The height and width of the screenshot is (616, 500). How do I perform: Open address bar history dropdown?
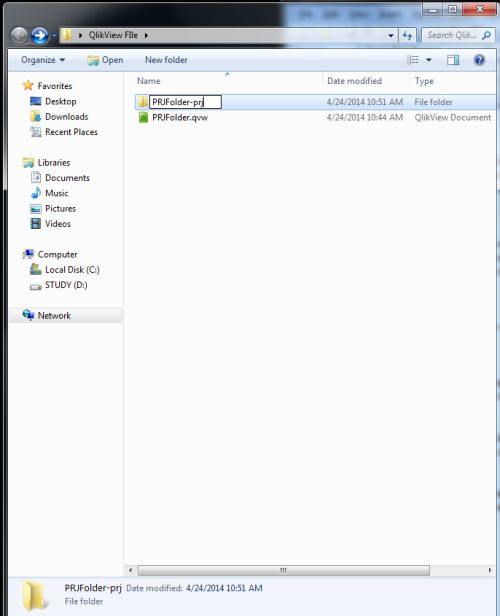pyautogui.click(x=391, y=35)
